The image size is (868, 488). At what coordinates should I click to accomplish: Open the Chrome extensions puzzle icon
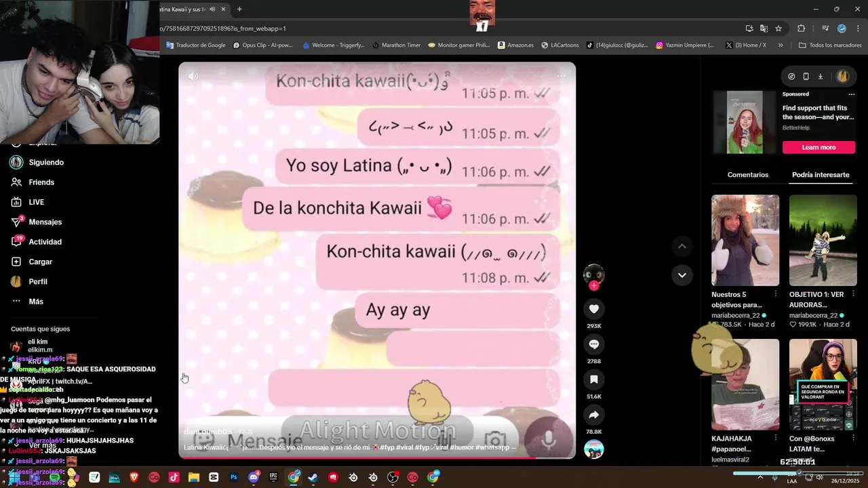point(801,28)
